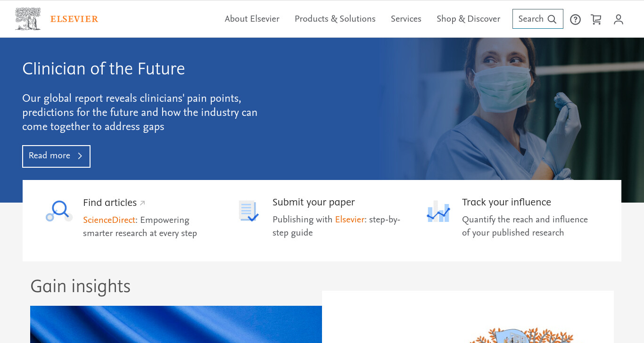The image size is (644, 343).
Task: Click the Submit your paper document icon
Action: [248, 211]
